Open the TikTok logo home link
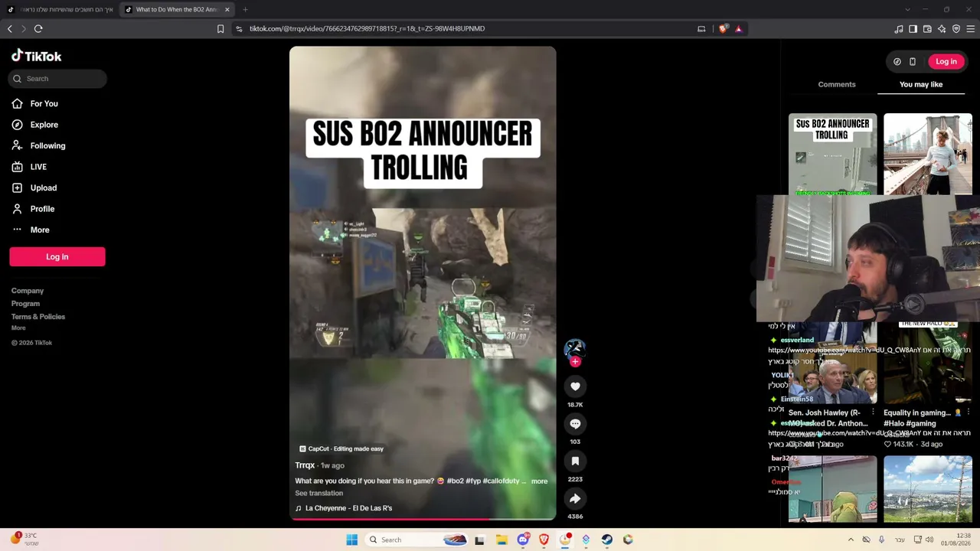This screenshot has height=551, width=980. [x=36, y=56]
